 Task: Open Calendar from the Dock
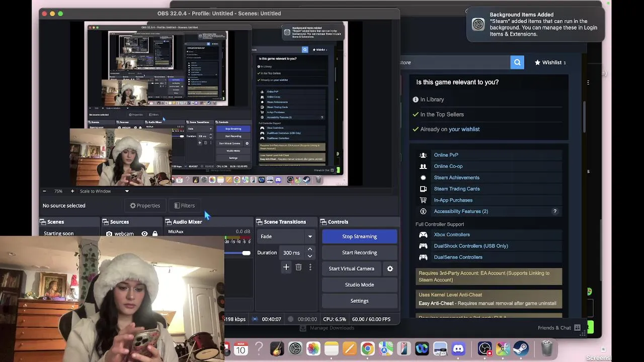(240, 348)
